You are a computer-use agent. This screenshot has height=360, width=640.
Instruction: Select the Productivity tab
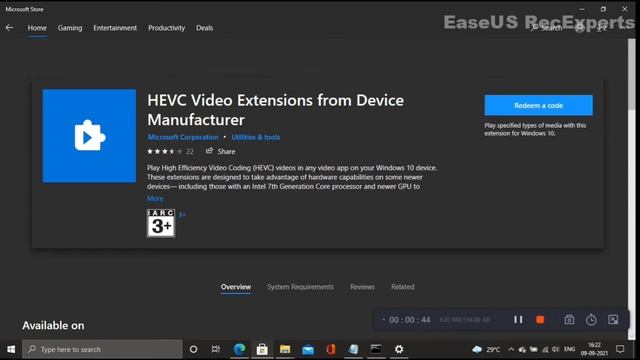(167, 28)
